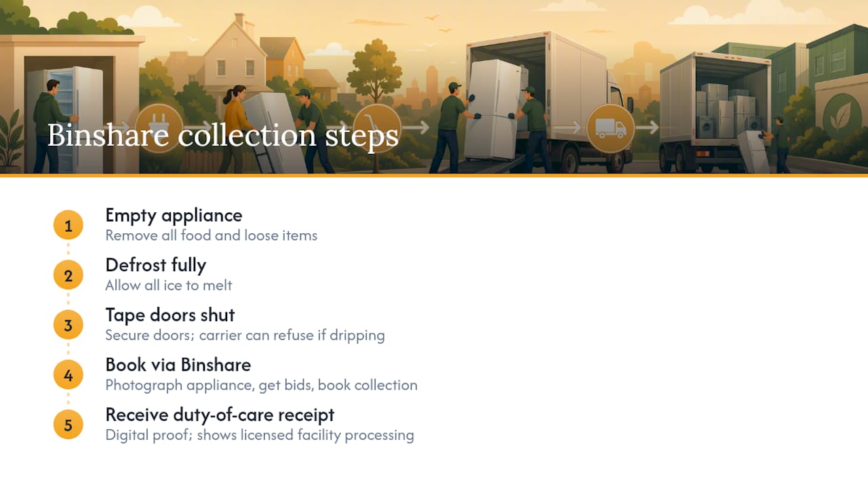868x488 pixels.
Task: Select the 'Binshare collection steps' title
Action: 223,135
